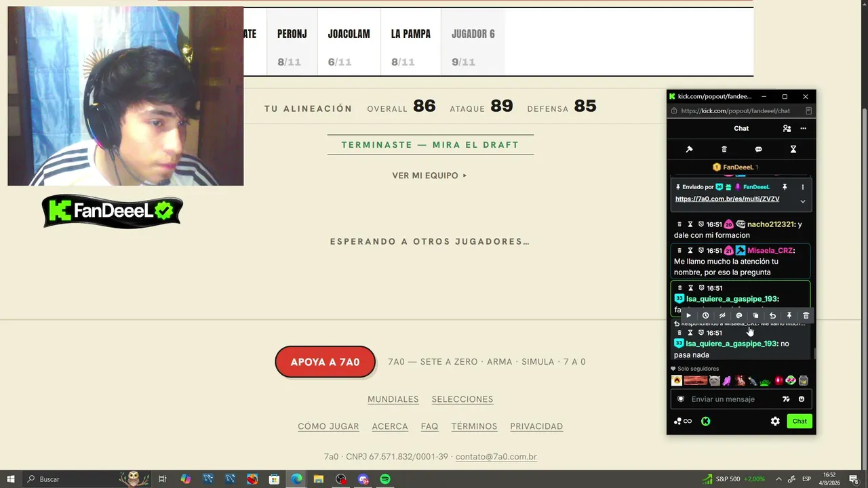The image size is (868, 488).
Task: Click the play icon in the message action bar
Action: pyautogui.click(x=688, y=315)
